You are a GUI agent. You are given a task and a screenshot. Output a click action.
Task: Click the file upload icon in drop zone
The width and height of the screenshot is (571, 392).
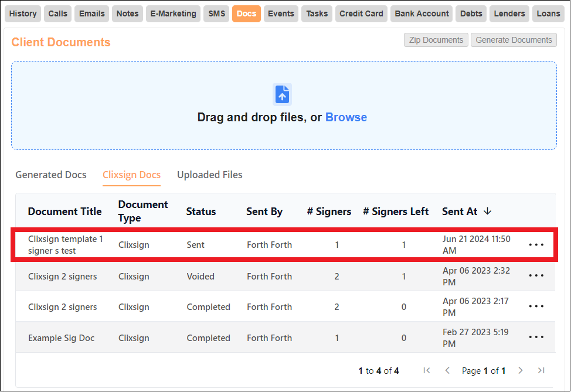[282, 94]
